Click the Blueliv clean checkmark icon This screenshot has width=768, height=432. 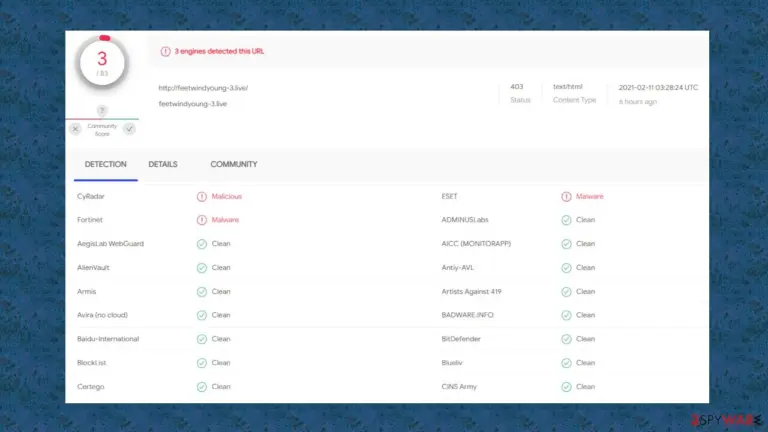coord(566,363)
